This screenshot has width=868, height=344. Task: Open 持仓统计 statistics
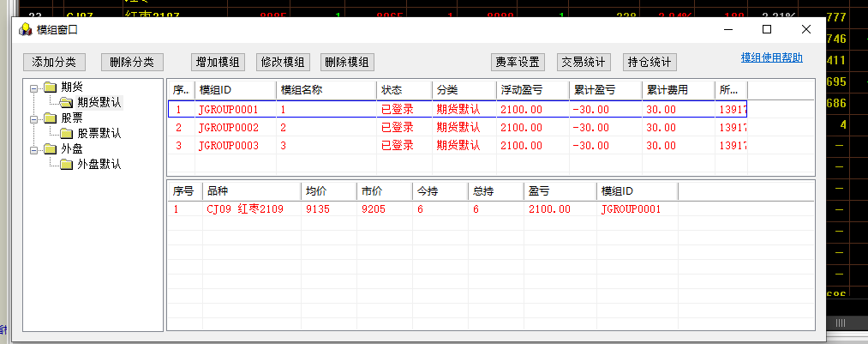[x=650, y=62]
